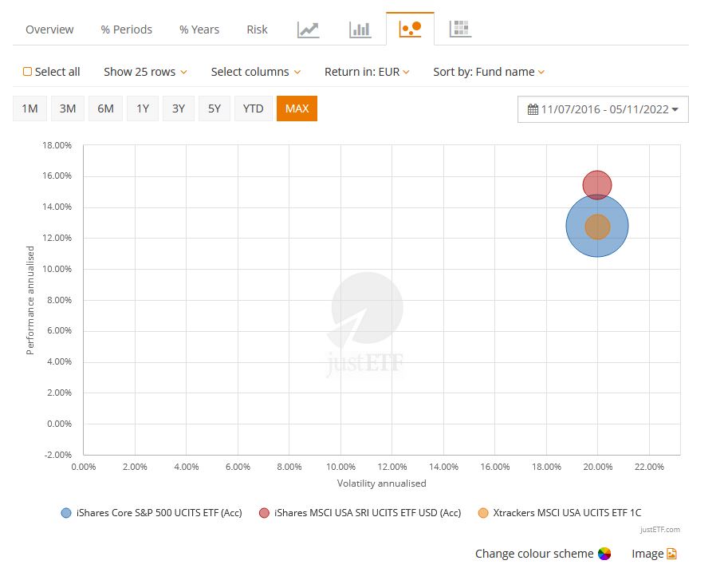Screen dimensions: 728x584
Task: Open Sort by: Fund name dropdown
Action: point(489,72)
